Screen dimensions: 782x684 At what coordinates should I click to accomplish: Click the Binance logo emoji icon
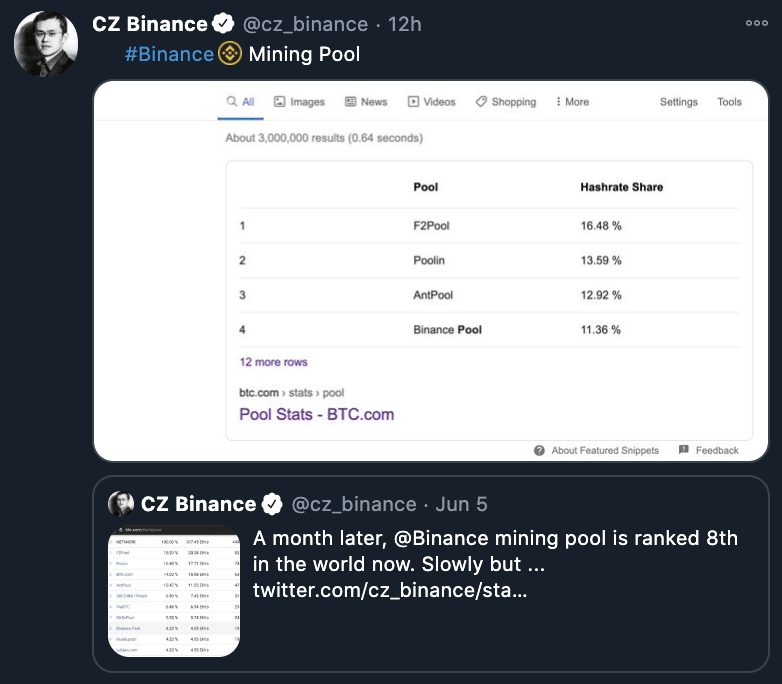[x=230, y=53]
